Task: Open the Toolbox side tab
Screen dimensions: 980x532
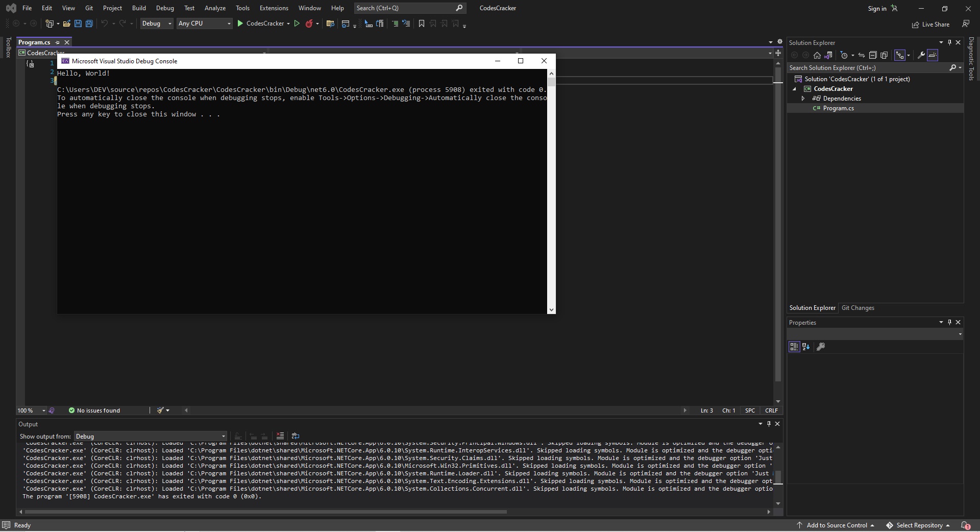Action: [8, 47]
